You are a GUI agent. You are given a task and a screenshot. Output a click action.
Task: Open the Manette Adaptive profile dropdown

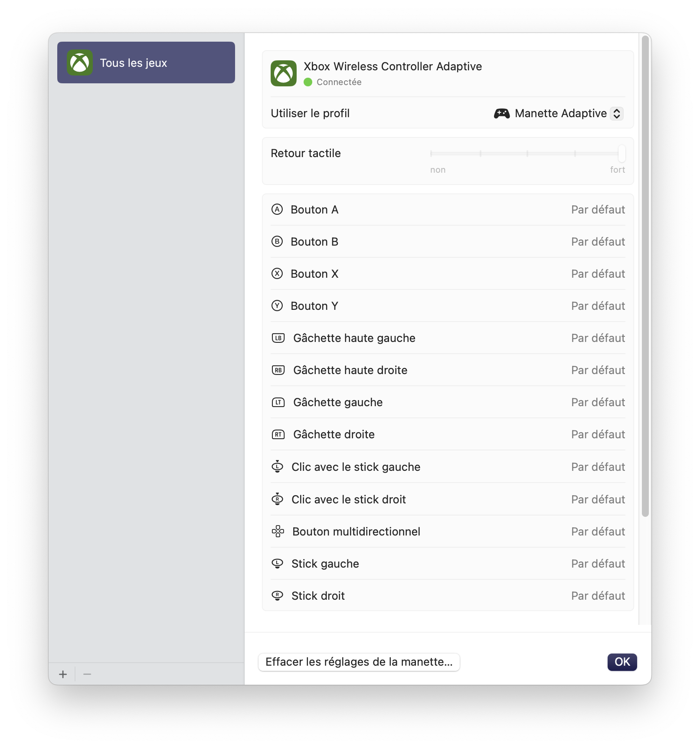coord(559,113)
